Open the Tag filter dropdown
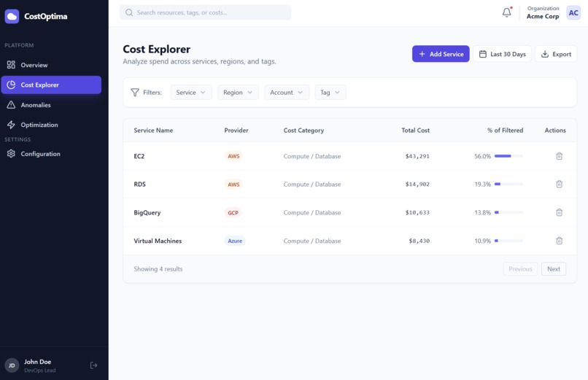Image resolution: width=588 pixels, height=380 pixels. tap(330, 92)
